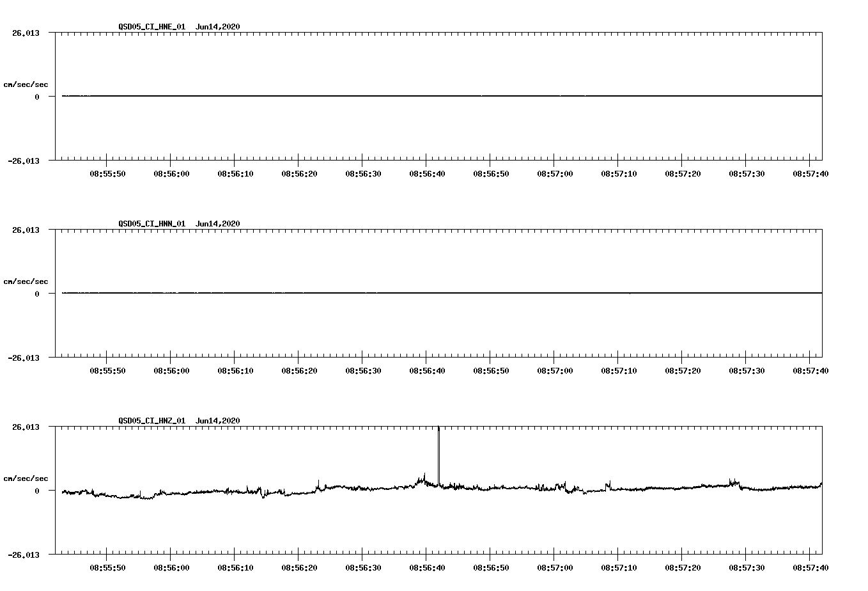Click the 08:55:50 time label under HNZ plot
Image resolution: width=868 pixels, height=591 pixels.
pyautogui.click(x=107, y=568)
